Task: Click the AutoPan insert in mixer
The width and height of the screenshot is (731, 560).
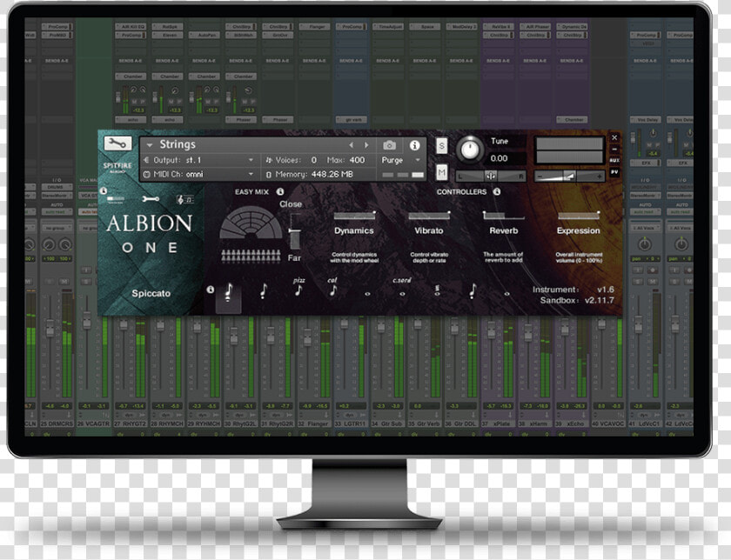Action: click(205, 36)
